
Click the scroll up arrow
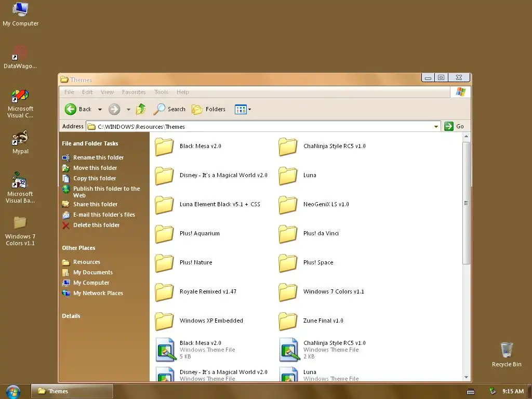pyautogui.click(x=466, y=137)
